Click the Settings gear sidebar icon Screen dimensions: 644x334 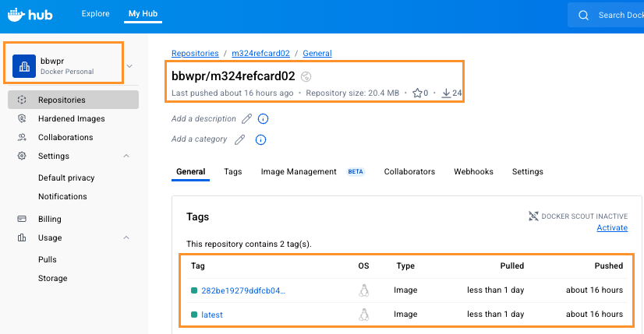(22, 156)
